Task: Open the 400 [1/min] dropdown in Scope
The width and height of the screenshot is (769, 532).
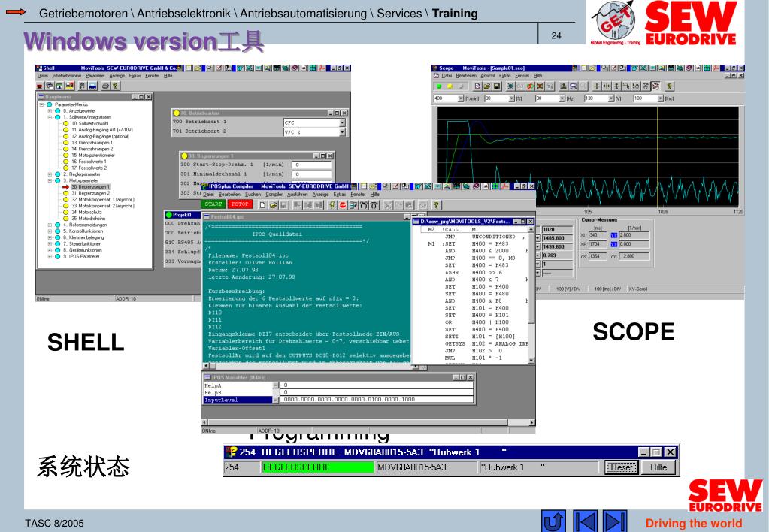Action: point(461,98)
